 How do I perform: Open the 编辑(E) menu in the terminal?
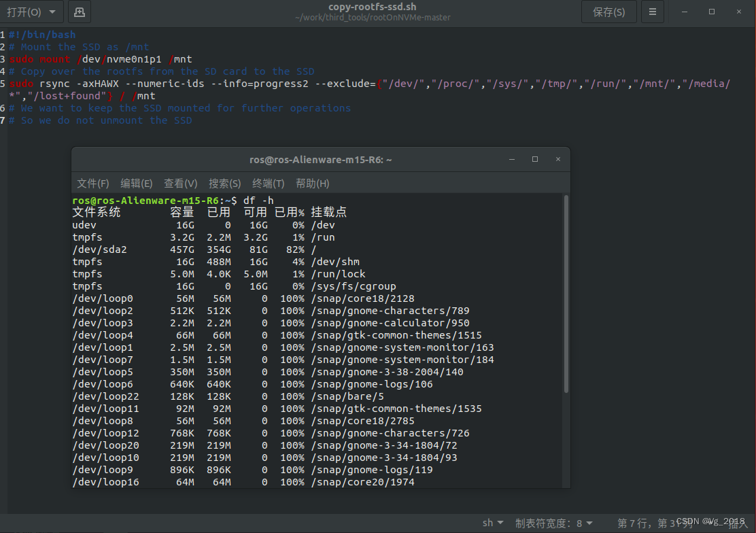coord(136,183)
